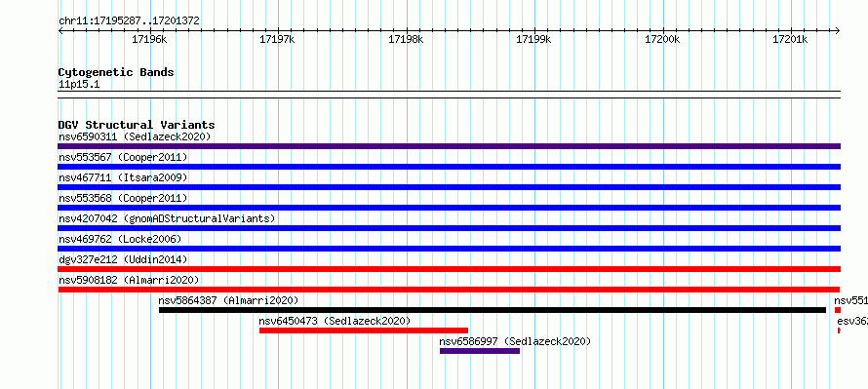Image resolution: width=868 pixels, height=389 pixels.
Task: Click the 17196k ruler mark
Action: point(149,39)
